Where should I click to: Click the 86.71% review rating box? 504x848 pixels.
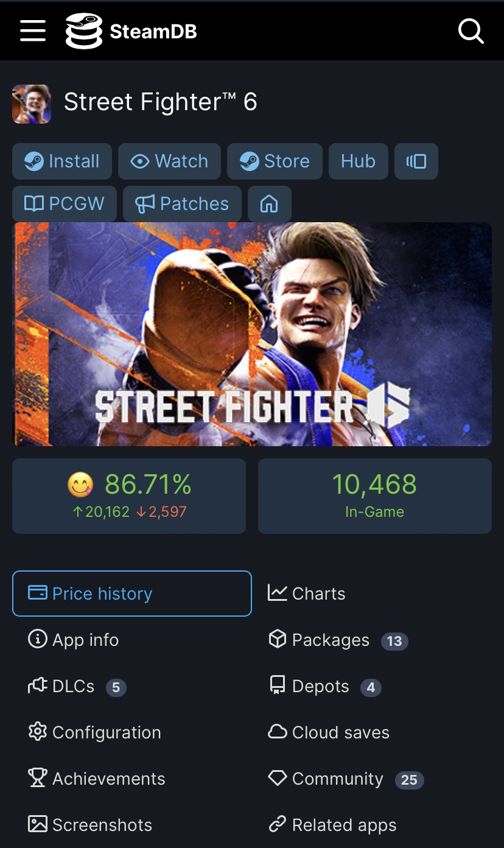(129, 496)
